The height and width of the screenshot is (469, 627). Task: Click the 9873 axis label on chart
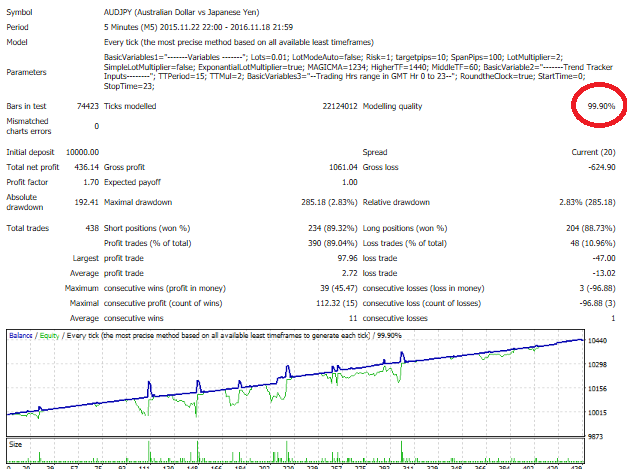tap(595, 437)
